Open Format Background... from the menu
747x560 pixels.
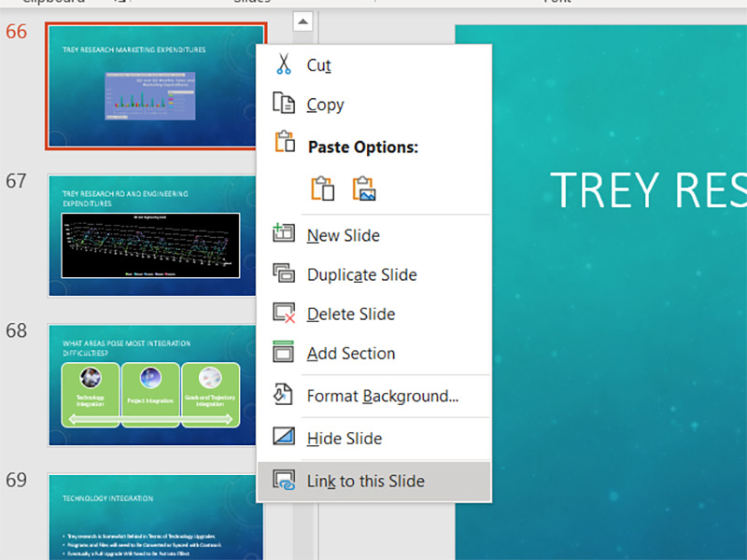click(x=374, y=396)
